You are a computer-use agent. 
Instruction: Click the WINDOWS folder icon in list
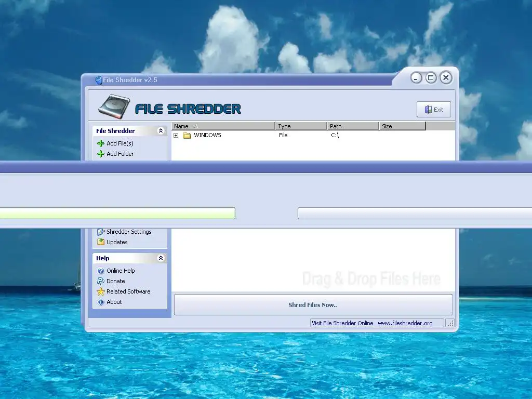pyautogui.click(x=187, y=136)
